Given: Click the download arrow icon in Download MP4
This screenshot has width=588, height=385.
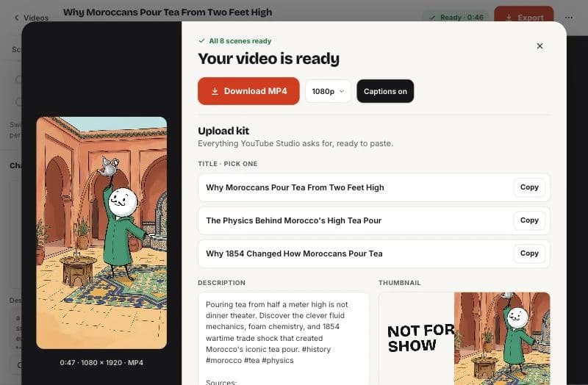Looking at the screenshot, I should (x=215, y=91).
